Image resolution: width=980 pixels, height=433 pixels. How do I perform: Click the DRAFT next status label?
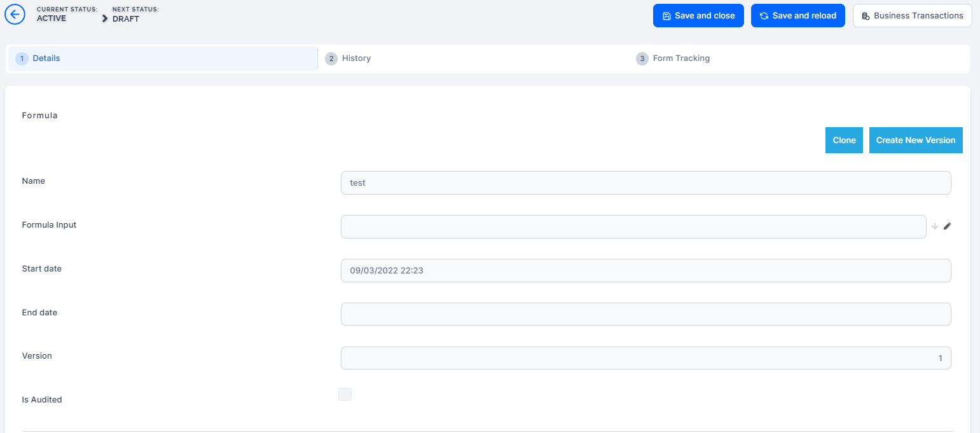(126, 19)
